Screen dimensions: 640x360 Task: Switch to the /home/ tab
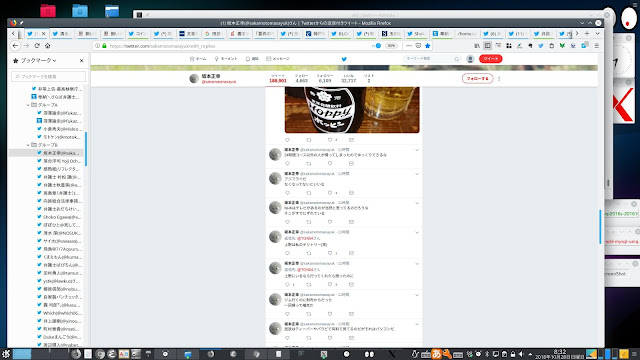tap(466, 33)
